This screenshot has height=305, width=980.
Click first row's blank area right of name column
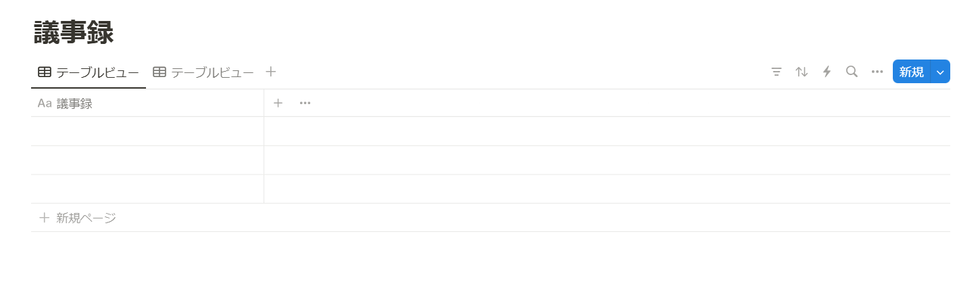pyautogui.click(x=606, y=131)
